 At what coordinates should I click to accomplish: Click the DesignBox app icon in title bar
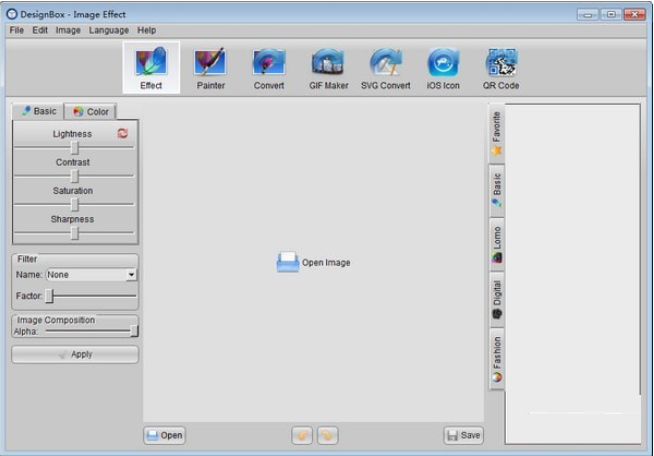(12, 14)
